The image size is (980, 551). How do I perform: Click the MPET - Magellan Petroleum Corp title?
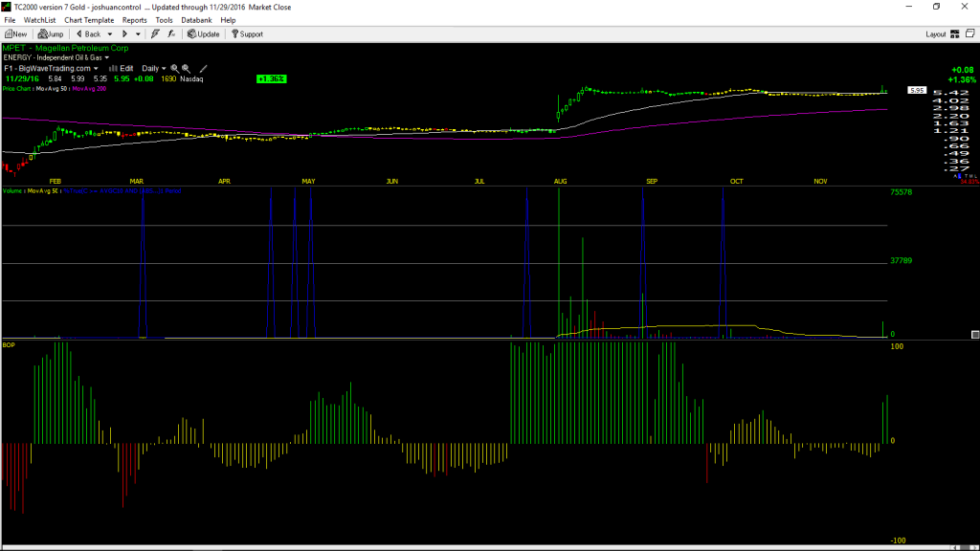[x=66, y=48]
